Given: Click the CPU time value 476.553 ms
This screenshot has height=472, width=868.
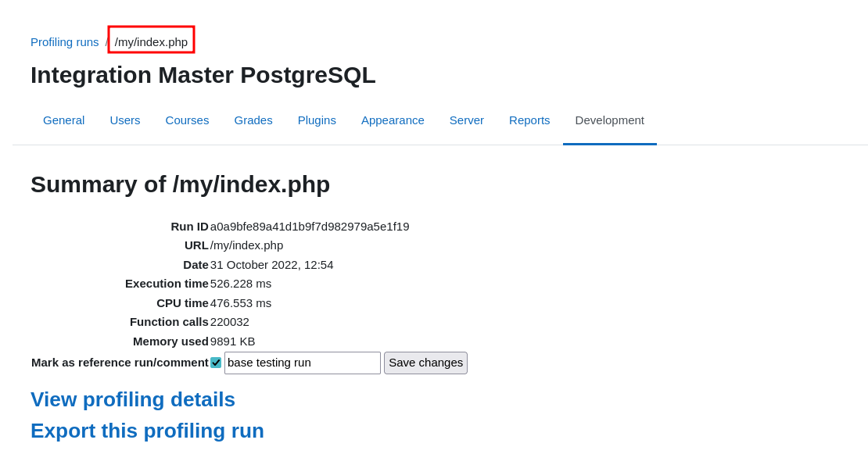Looking at the screenshot, I should tap(241, 303).
